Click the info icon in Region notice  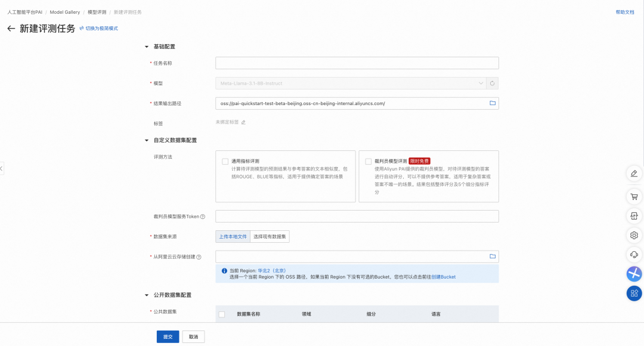pyautogui.click(x=224, y=271)
